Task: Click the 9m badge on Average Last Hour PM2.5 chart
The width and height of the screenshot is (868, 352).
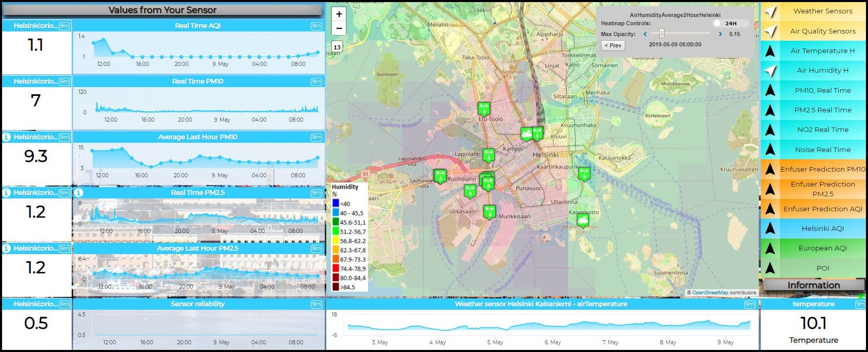Action: pos(316,248)
